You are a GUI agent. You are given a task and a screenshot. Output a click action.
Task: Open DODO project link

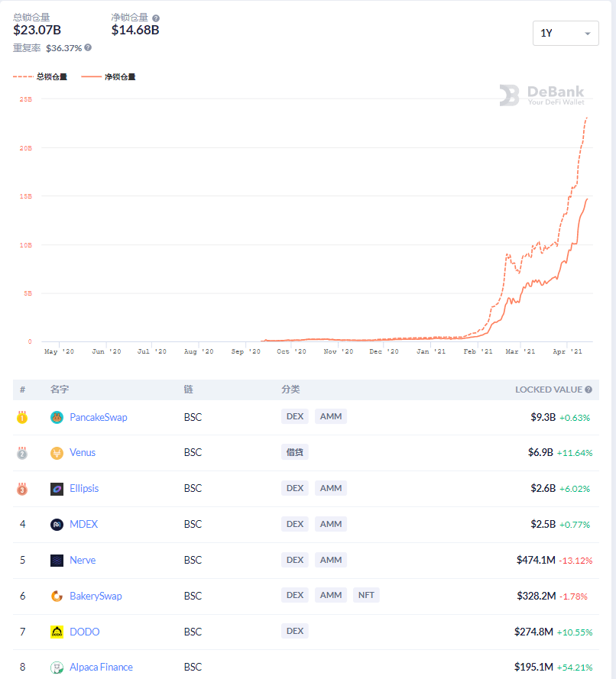tap(85, 632)
